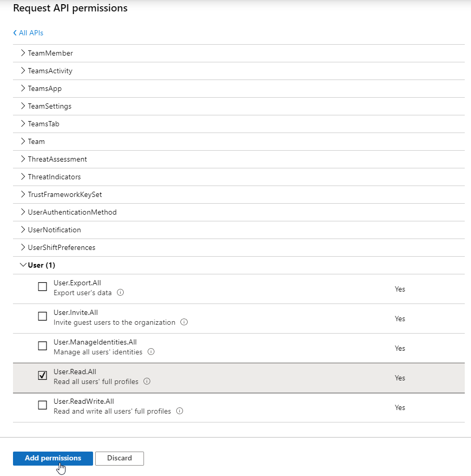Click info icon beside Read all users' full profiles

click(147, 381)
